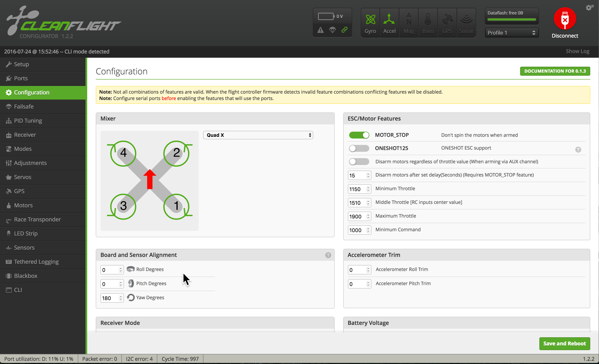Image resolution: width=599 pixels, height=364 pixels.
Task: Open the Sensors tab
Action: (43, 248)
